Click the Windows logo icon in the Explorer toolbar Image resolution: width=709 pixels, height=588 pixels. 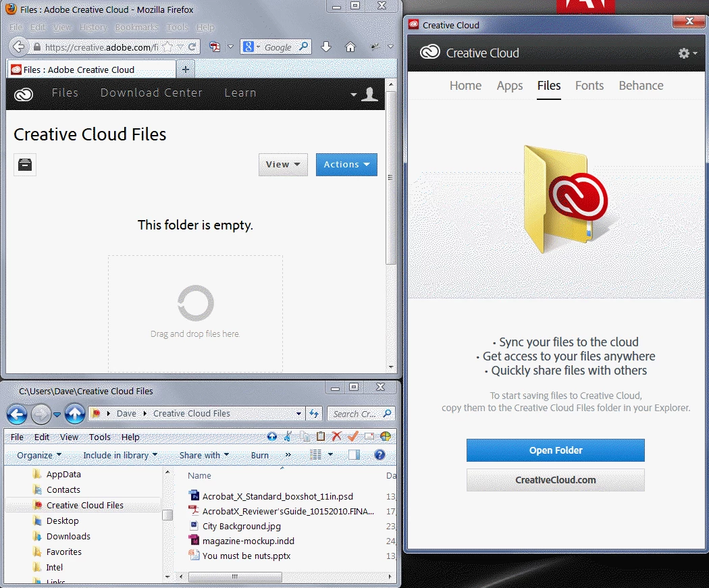tap(386, 436)
